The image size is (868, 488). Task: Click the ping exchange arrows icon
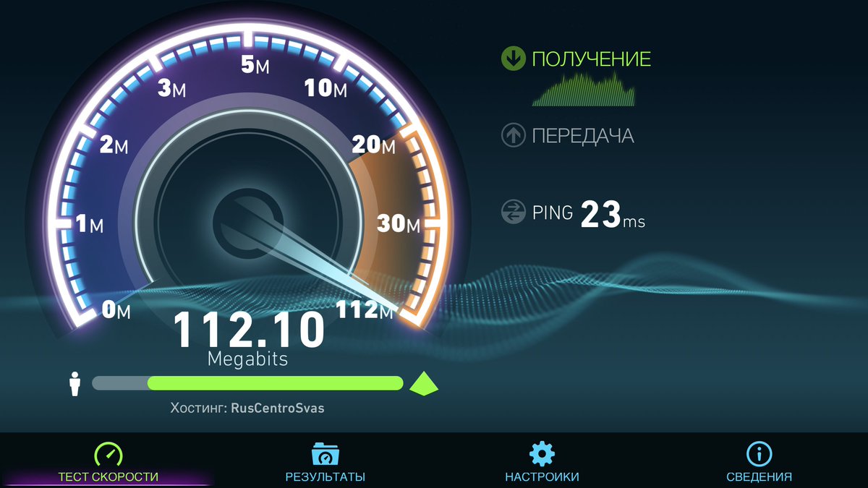pos(513,212)
